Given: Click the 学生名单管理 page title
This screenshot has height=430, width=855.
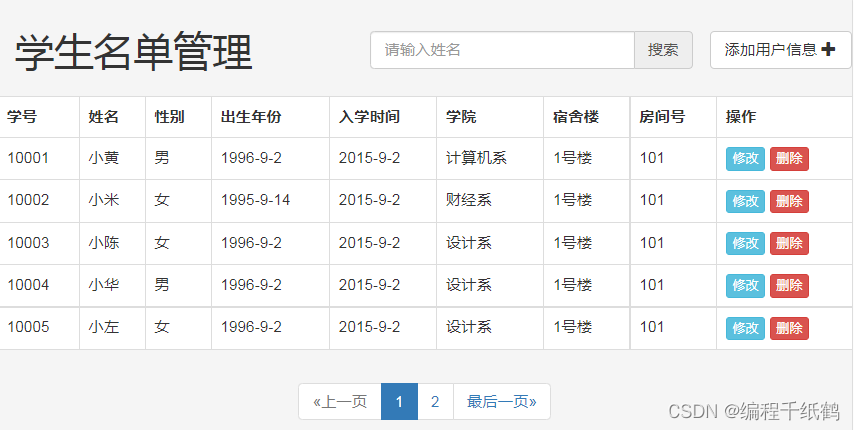Looking at the screenshot, I should tap(133, 52).
